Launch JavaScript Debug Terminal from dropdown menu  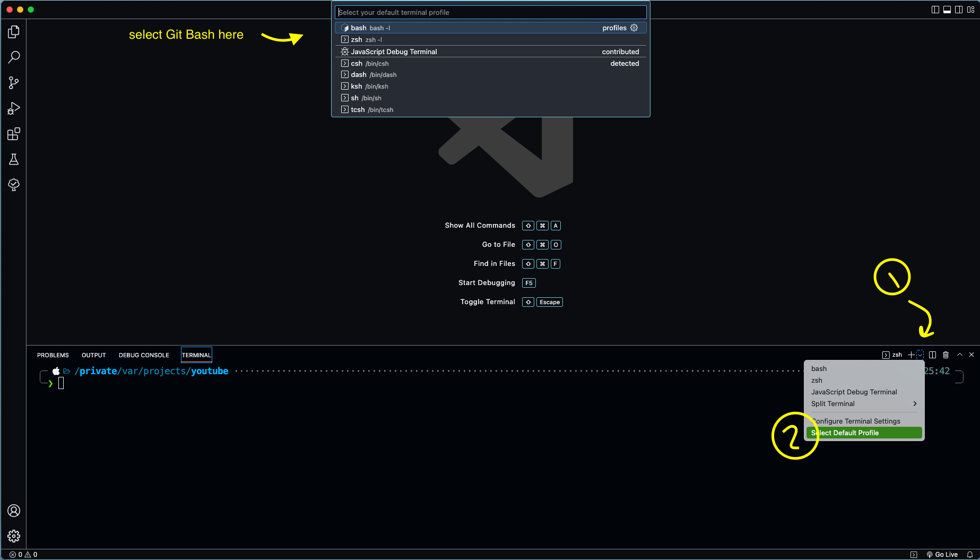(x=864, y=392)
